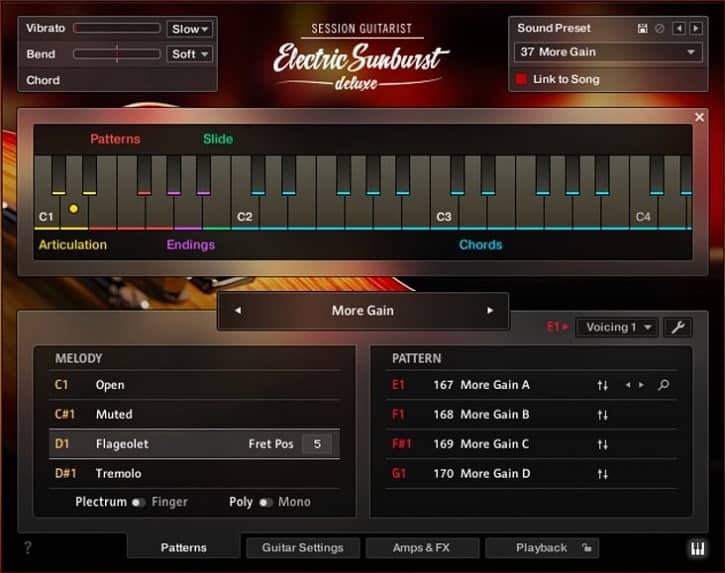Switch the Poly/Mono toggle
Image resolution: width=725 pixels, height=573 pixels.
pos(266,502)
